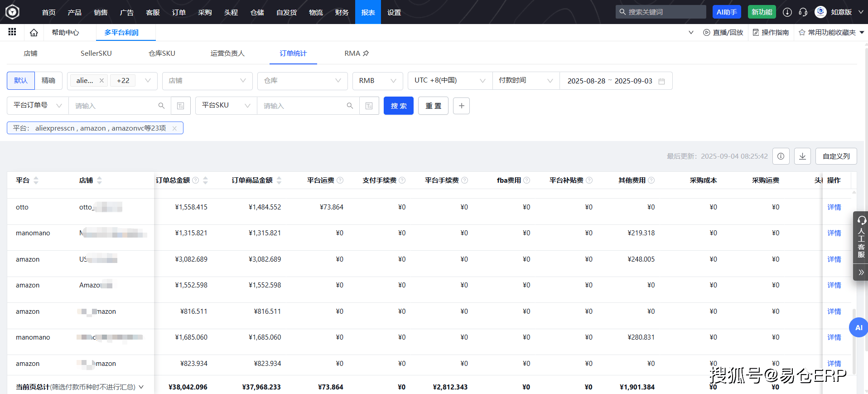Open 详情 link for the otto row
The width and height of the screenshot is (868, 394).
(x=834, y=207)
